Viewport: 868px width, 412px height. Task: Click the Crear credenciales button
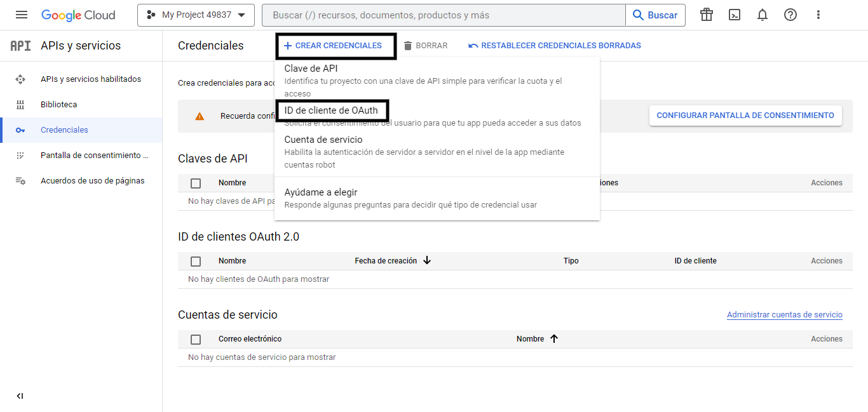click(333, 46)
